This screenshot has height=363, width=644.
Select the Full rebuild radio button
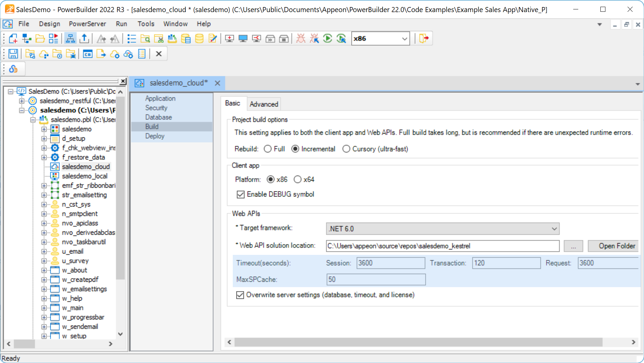(x=268, y=149)
